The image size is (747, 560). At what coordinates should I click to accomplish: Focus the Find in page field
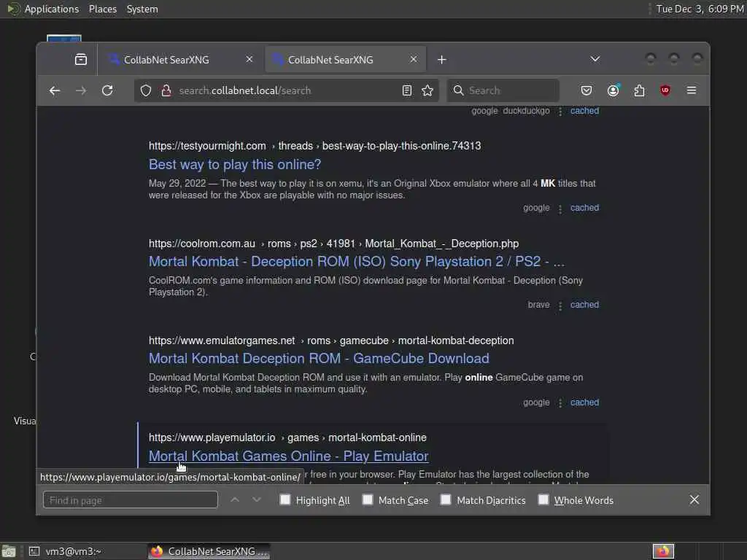tap(131, 500)
